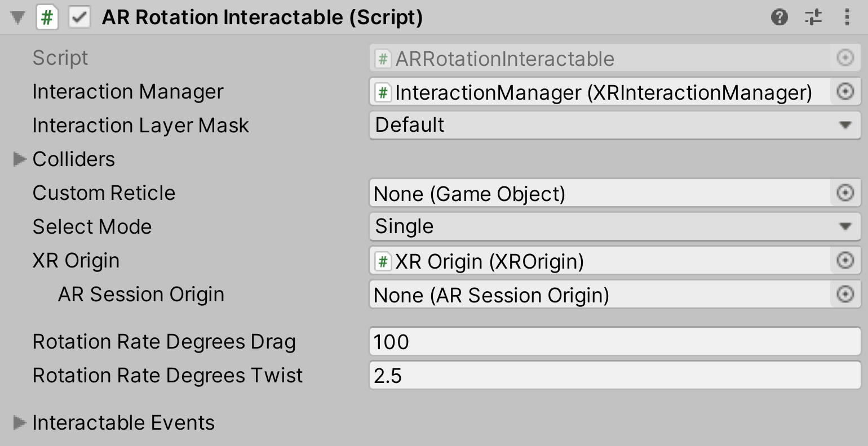Click the object picker for Interaction Manager

pyautogui.click(x=845, y=91)
